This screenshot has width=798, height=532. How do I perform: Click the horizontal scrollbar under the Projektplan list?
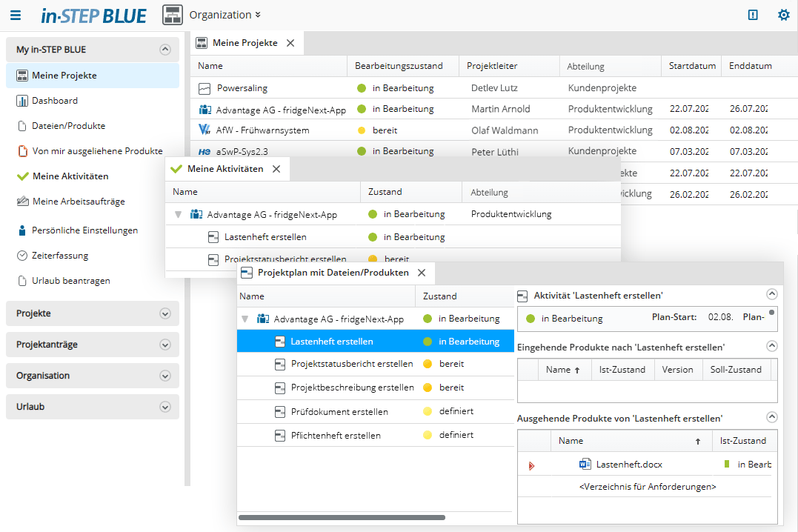pyautogui.click(x=342, y=517)
